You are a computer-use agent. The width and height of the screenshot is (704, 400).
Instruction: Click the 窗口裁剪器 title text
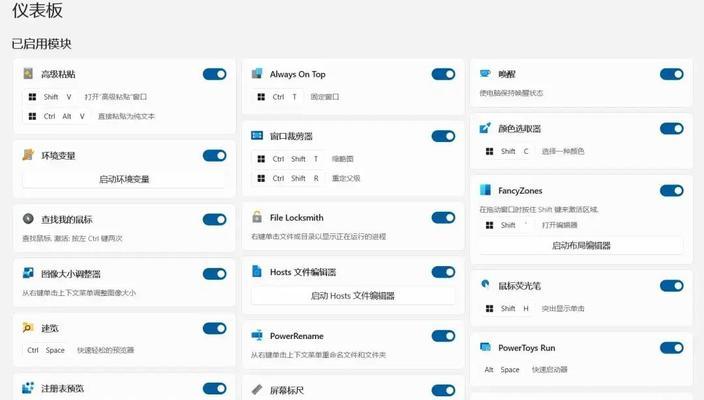coord(291,136)
